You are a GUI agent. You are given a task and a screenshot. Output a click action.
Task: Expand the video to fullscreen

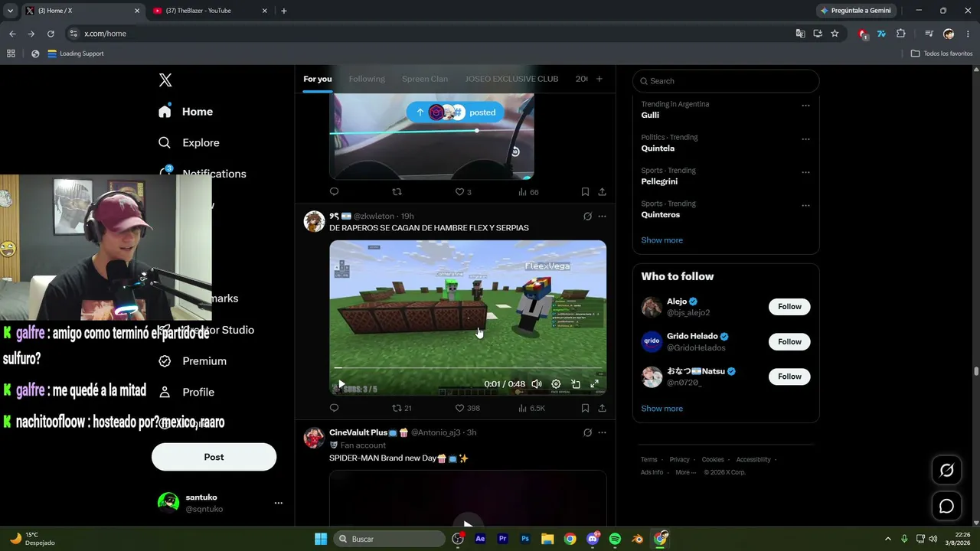[x=594, y=384]
